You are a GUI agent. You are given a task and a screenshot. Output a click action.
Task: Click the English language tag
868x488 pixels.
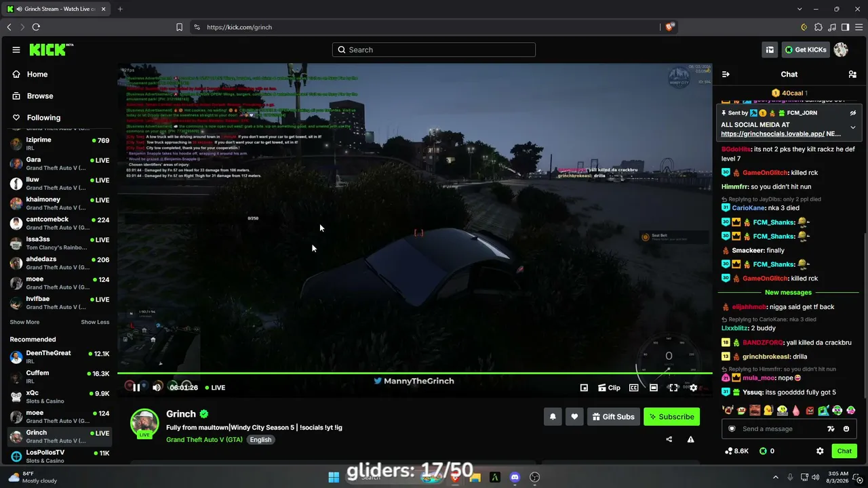260,440
